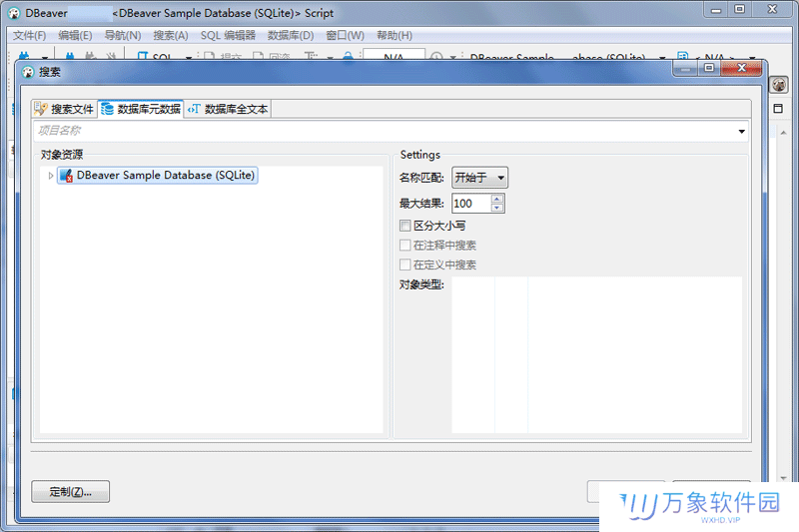Click main window scrollbar down arrow
Viewport: 799px width, 532px height.
[783, 478]
